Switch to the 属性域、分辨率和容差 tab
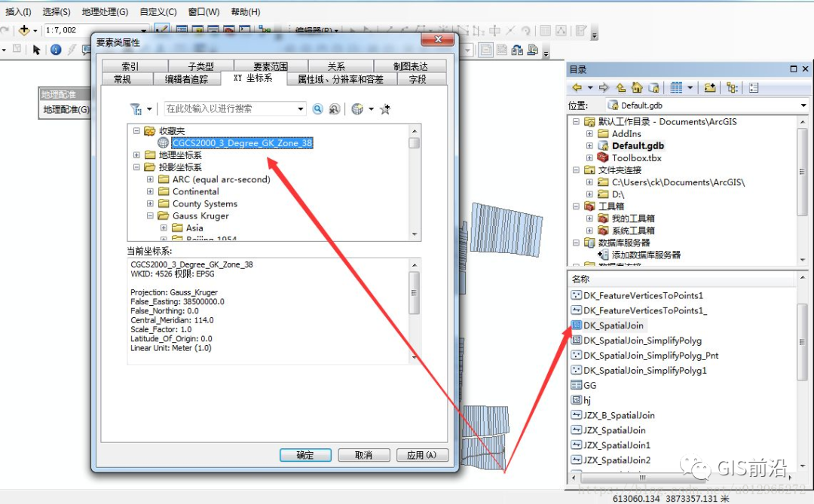 341,79
